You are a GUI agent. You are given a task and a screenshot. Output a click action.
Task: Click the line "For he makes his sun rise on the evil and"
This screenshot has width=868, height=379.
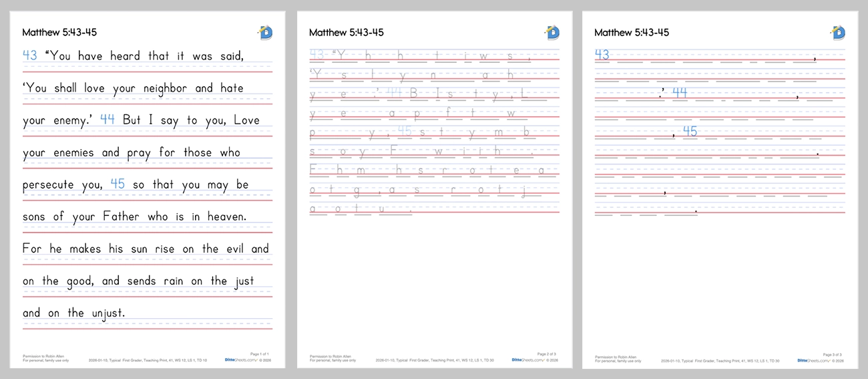coord(146,249)
